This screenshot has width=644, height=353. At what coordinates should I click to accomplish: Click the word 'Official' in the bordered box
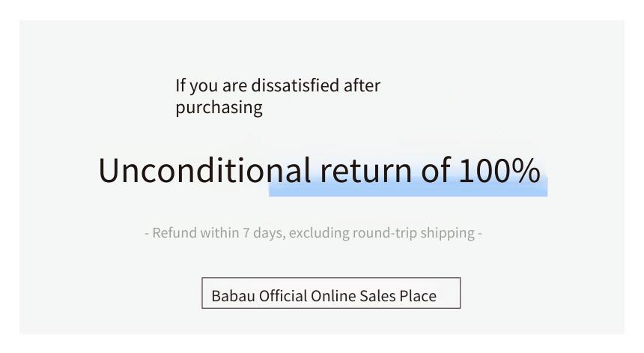click(283, 296)
